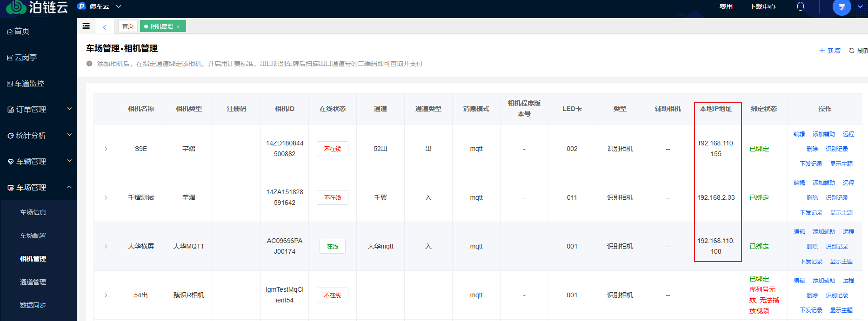Image resolution: width=868 pixels, height=321 pixels.
Task: Click 不在线 status of S9E row
Action: coord(333,149)
